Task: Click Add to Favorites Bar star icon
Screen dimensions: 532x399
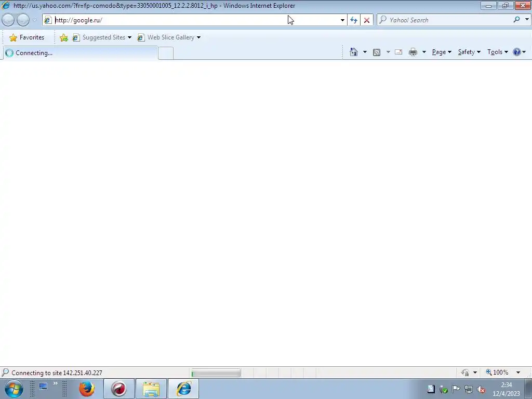Action: (x=63, y=37)
